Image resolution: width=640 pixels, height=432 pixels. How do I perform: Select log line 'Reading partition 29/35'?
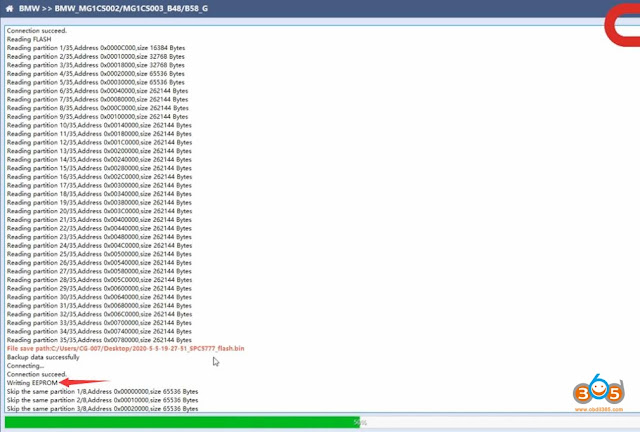point(99,288)
